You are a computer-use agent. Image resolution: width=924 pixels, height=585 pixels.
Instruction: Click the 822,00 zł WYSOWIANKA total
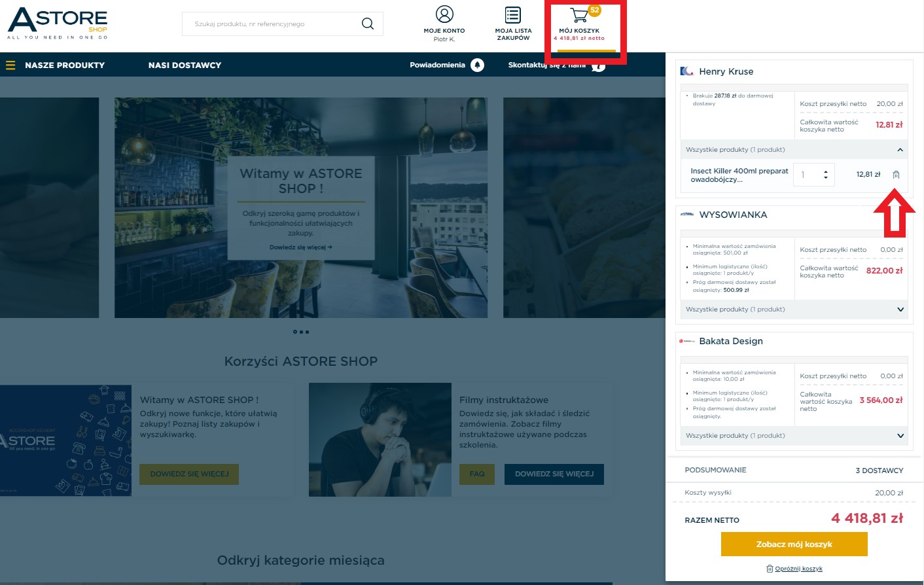point(884,271)
